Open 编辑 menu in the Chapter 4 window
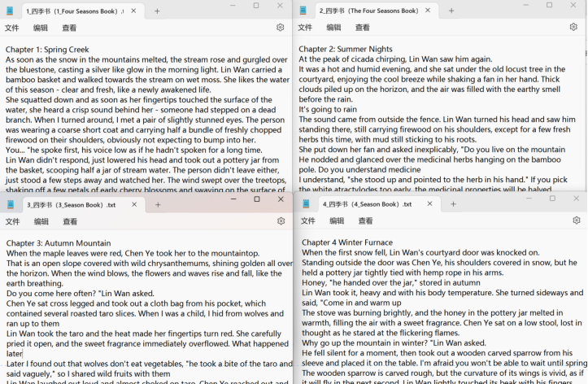Image resolution: width=588 pixels, height=384 pixels. (x=337, y=220)
